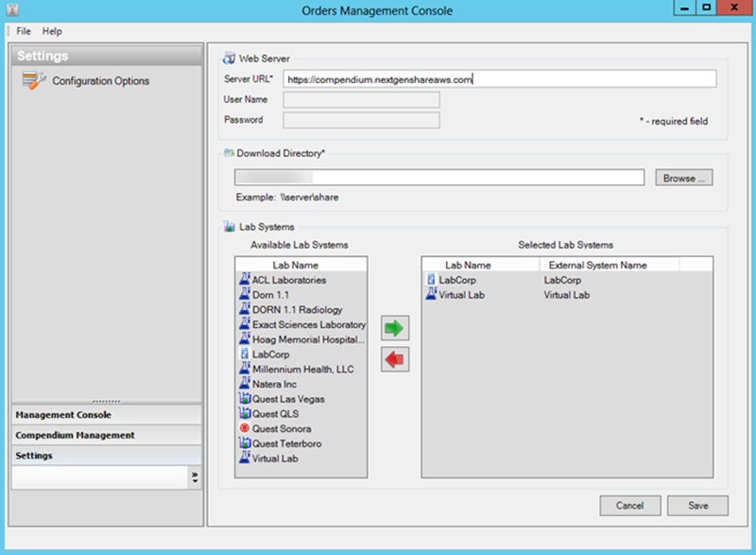
Task: Click LabCorp external system name cell
Action: coord(562,280)
